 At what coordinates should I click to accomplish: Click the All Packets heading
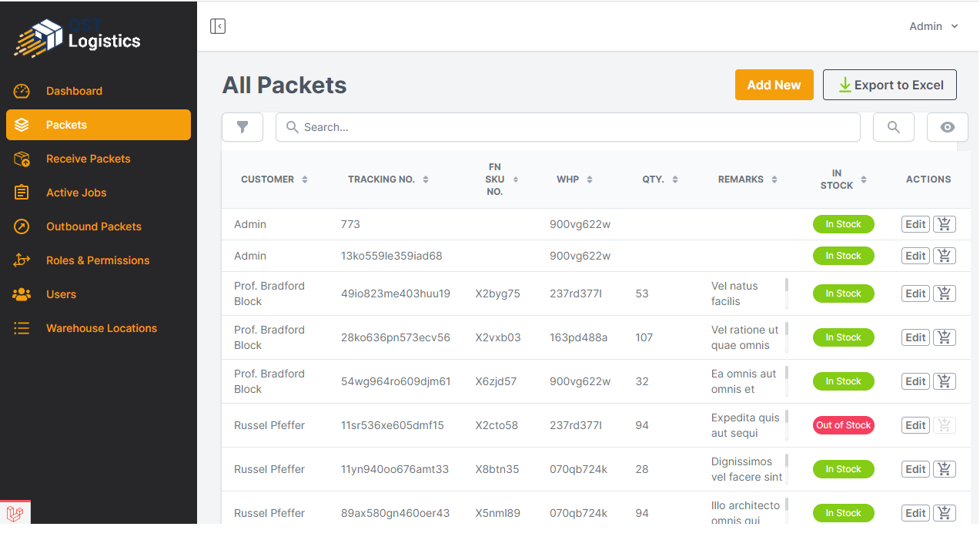pyautogui.click(x=285, y=85)
